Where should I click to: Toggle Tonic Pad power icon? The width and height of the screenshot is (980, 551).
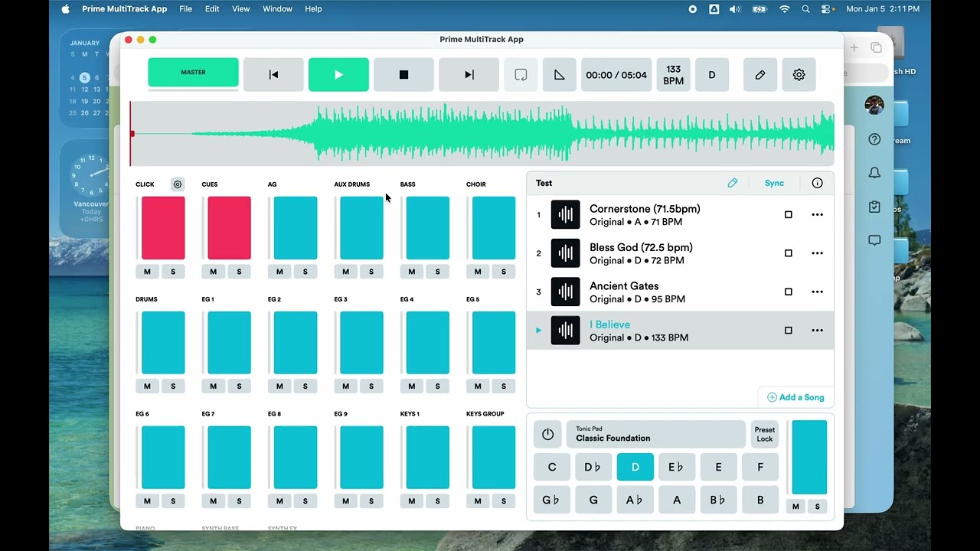coord(547,434)
